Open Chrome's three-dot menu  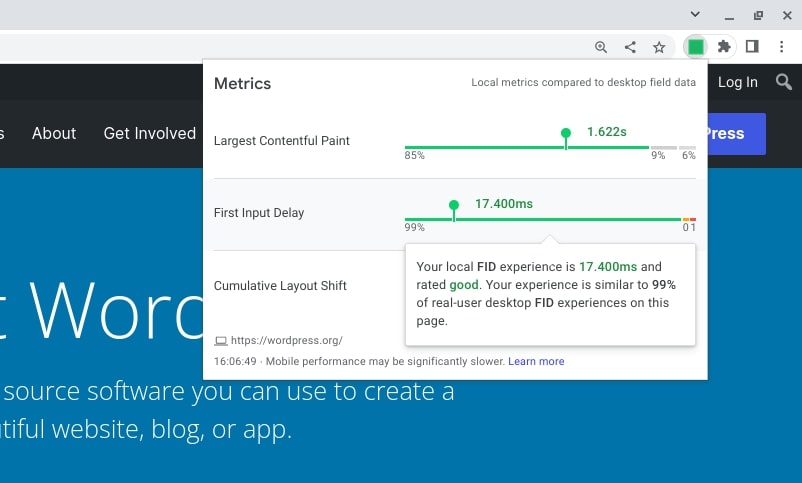pos(781,47)
